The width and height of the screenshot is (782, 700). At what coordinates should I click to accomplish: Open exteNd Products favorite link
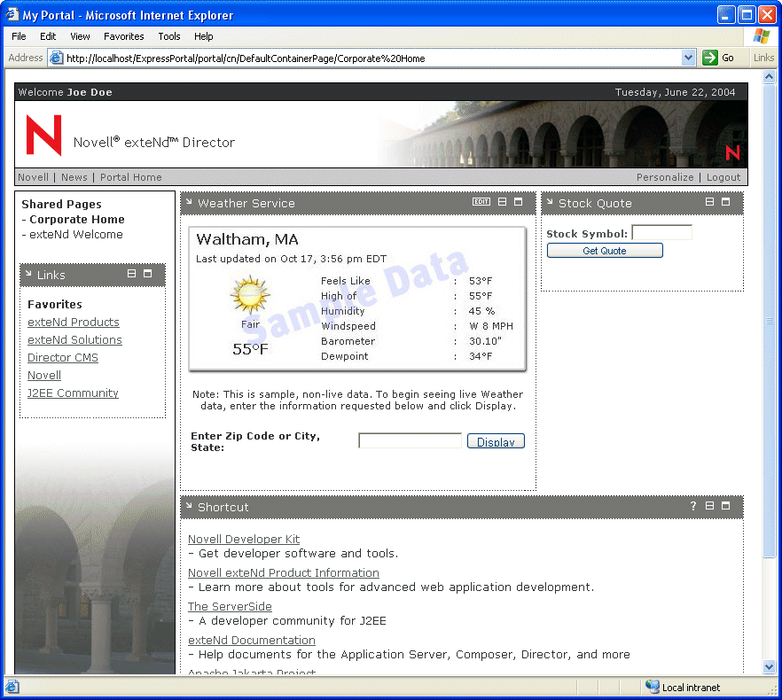pos(74,322)
